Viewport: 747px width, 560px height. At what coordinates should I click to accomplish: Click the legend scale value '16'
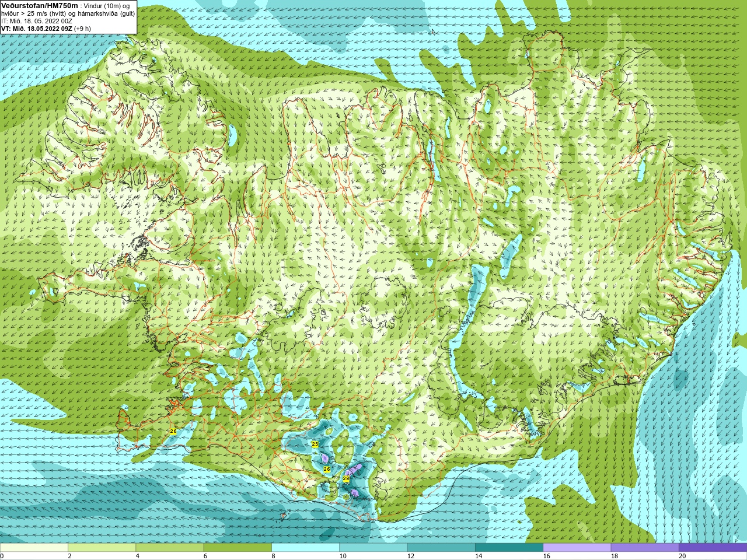[546, 556]
